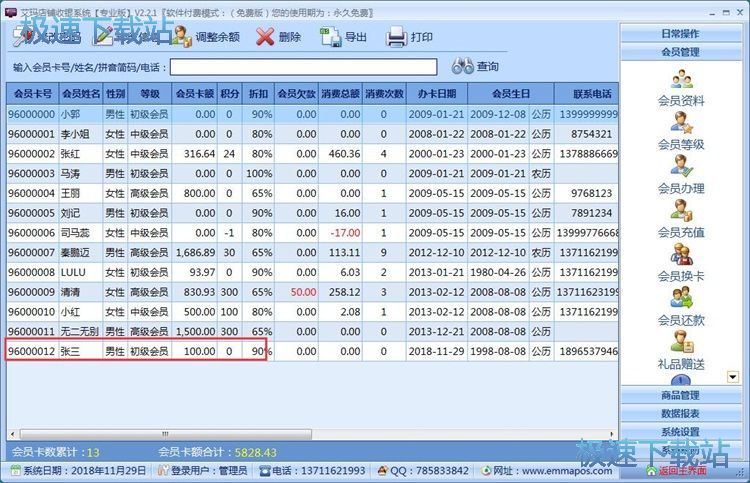Click the horizontal scrollbar right arrow
Viewport: 750px width, 483px height.
point(612,434)
